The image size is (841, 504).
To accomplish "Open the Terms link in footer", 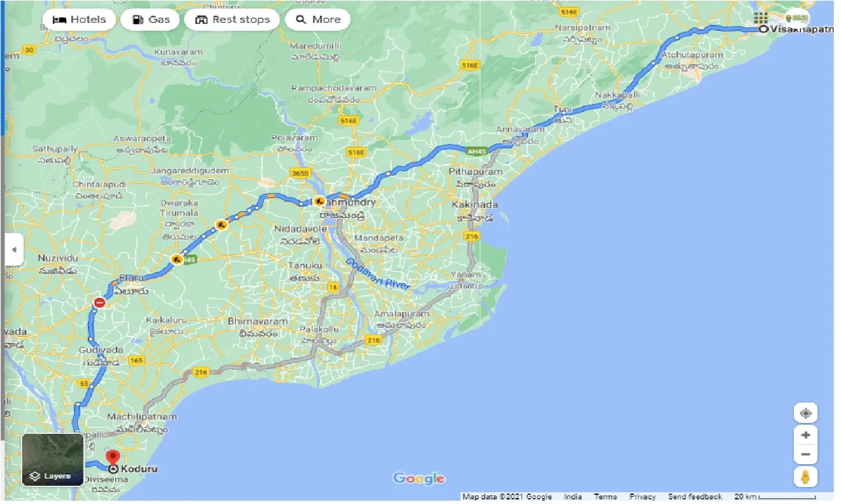I will pyautogui.click(x=605, y=497).
